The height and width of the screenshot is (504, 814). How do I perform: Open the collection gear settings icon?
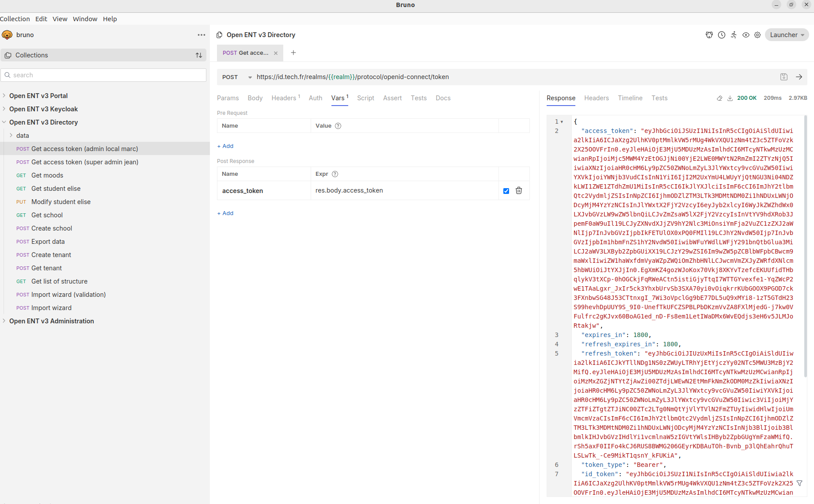(757, 35)
